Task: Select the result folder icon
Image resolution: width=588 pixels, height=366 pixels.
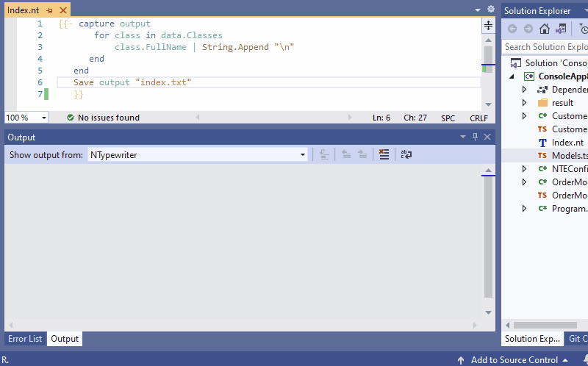Action: tap(542, 103)
